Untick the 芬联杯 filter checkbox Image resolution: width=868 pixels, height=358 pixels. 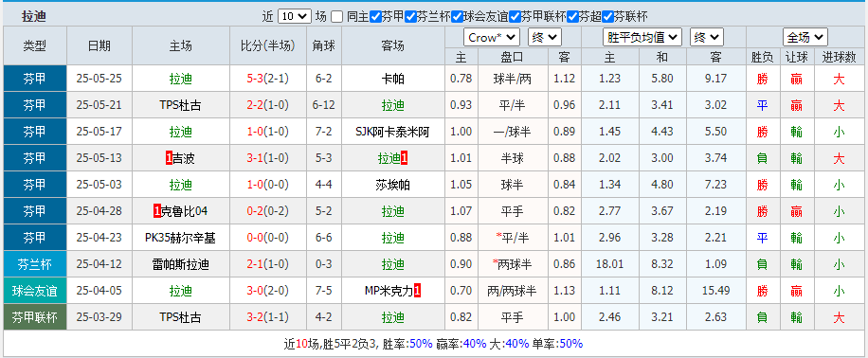(607, 17)
